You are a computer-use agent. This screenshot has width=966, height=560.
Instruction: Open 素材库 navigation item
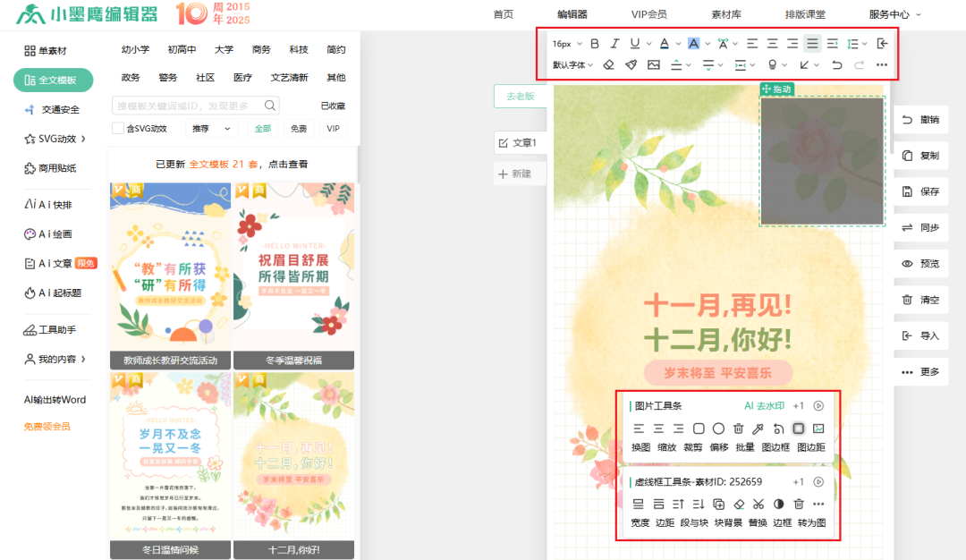click(x=726, y=14)
